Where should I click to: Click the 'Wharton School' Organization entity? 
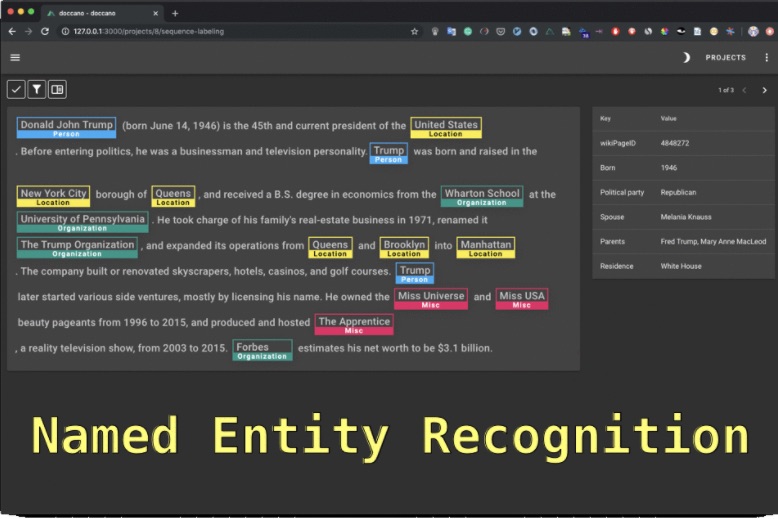point(481,194)
